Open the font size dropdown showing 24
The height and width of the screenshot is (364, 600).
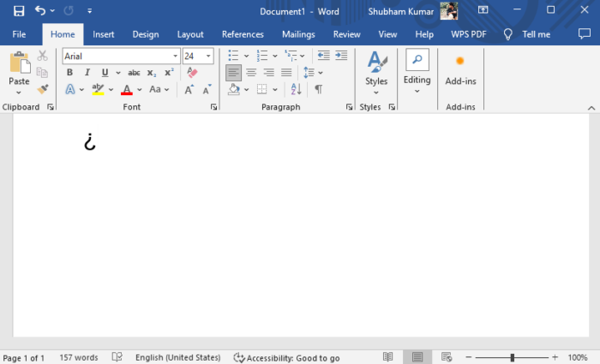tap(208, 57)
